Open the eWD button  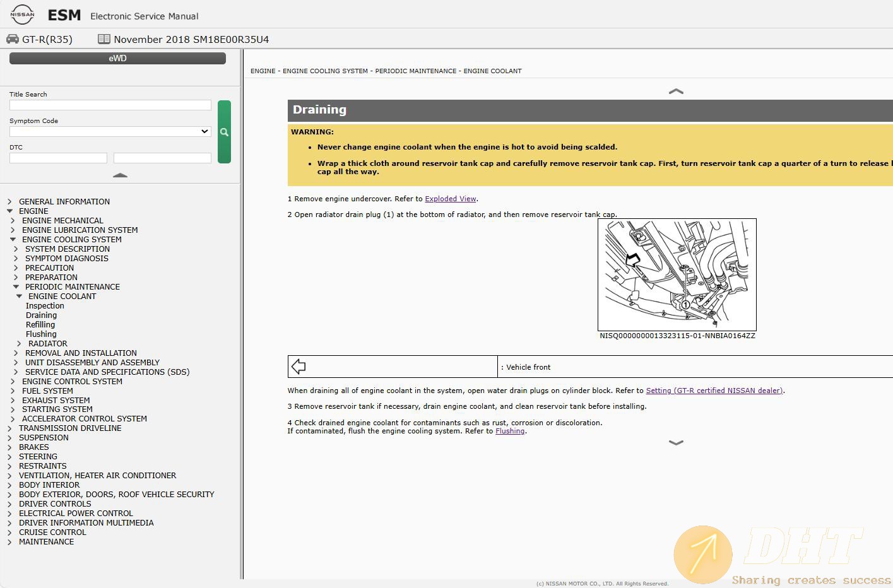pyautogui.click(x=117, y=58)
